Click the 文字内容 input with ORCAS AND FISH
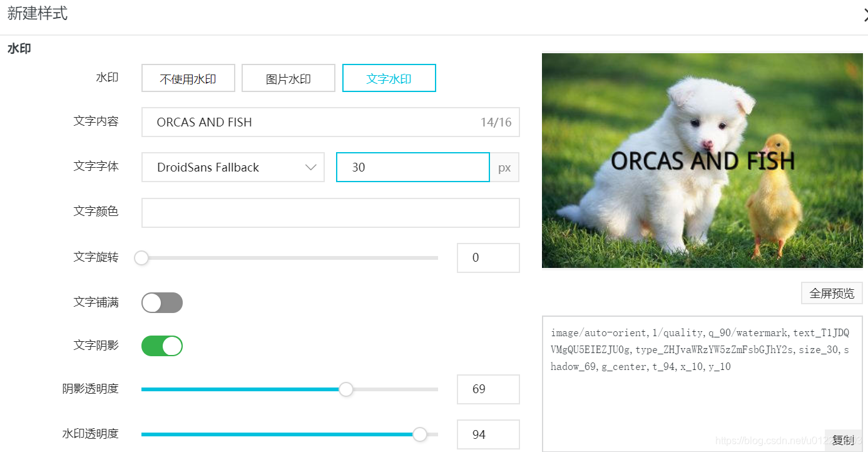The image size is (868, 452). click(330, 122)
